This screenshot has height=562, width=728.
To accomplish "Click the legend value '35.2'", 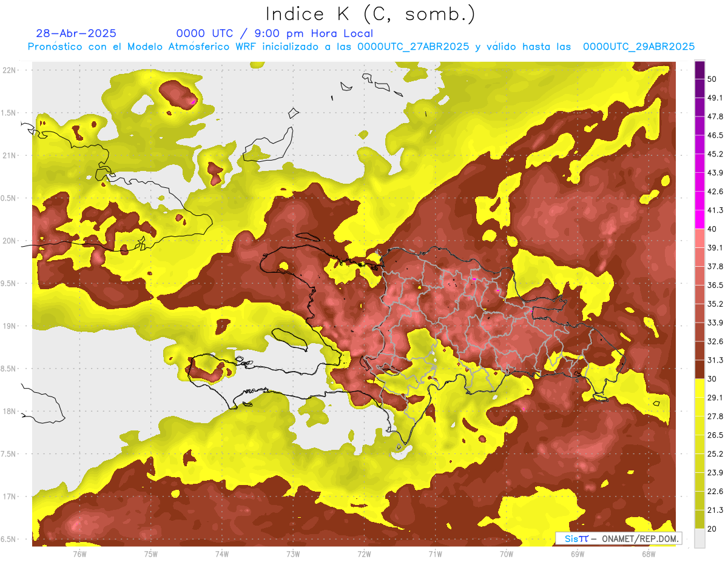I will click(715, 304).
